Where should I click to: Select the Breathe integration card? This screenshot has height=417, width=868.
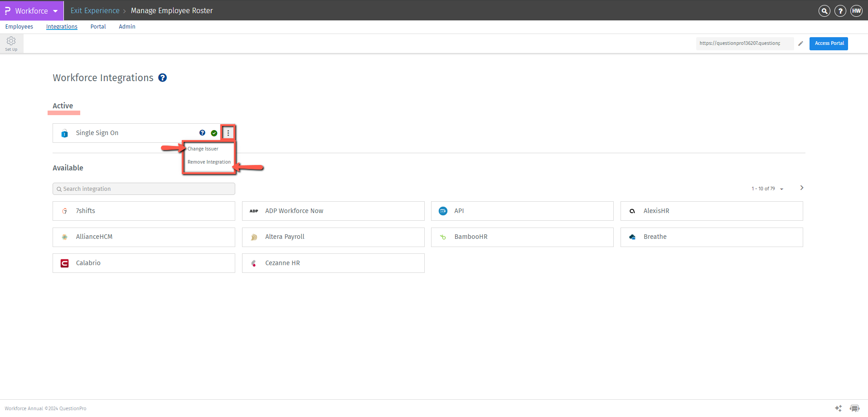[712, 237]
